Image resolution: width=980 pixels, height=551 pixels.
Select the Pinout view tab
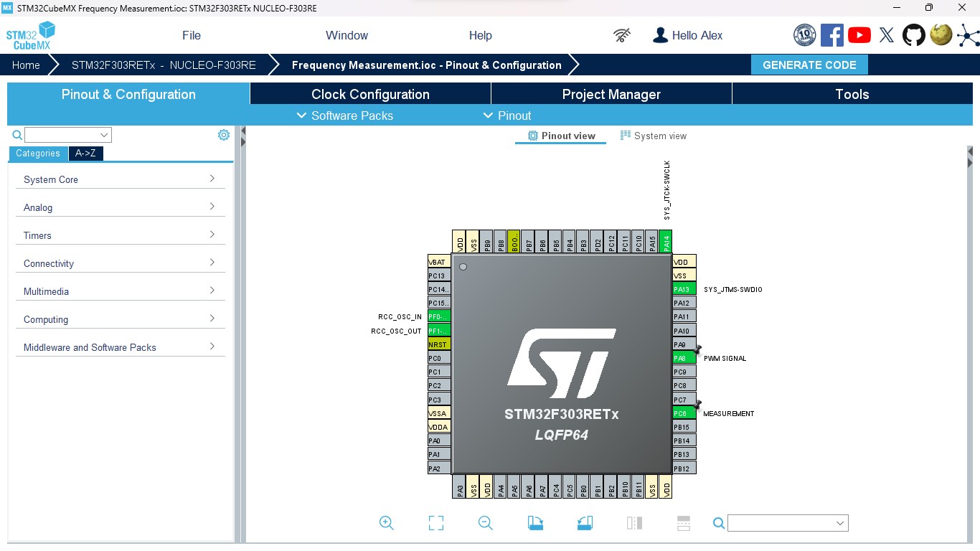pyautogui.click(x=561, y=136)
